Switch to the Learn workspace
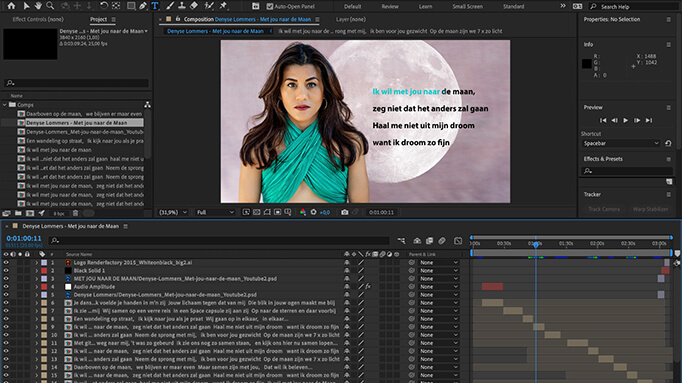The image size is (682, 383). tap(425, 7)
